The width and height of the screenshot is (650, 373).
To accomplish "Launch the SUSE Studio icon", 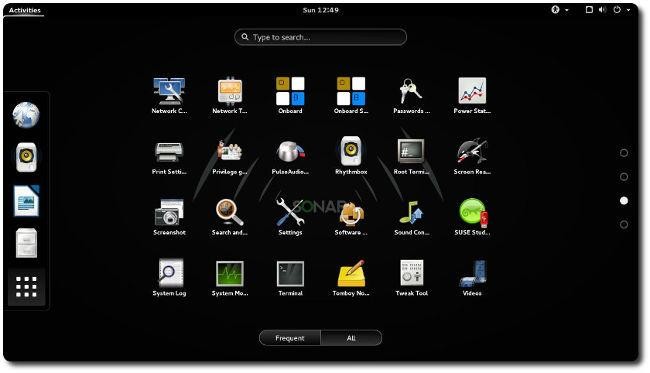I will tap(472, 217).
